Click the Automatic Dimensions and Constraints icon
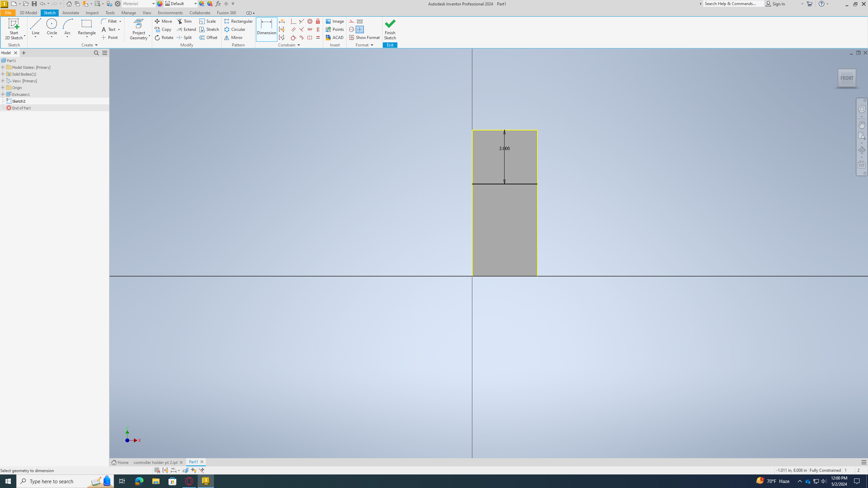Viewport: 868px width, 488px height. pos(282,21)
